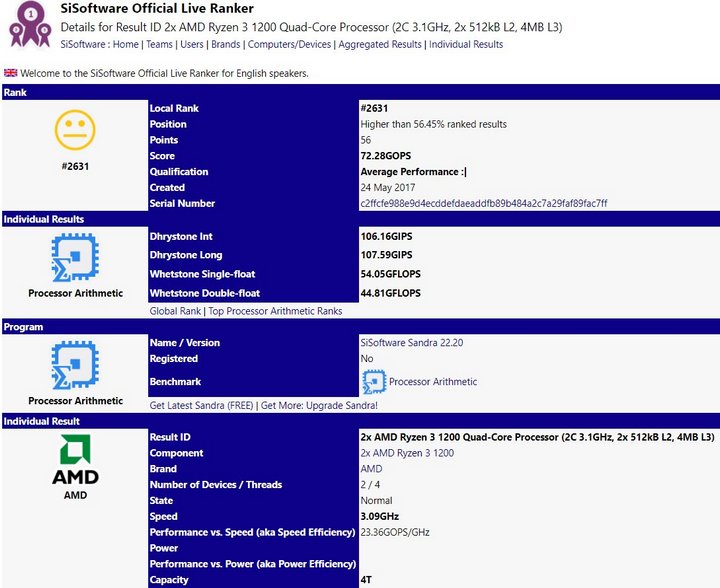
Task: Open the Global Rank link
Action: click(x=175, y=311)
